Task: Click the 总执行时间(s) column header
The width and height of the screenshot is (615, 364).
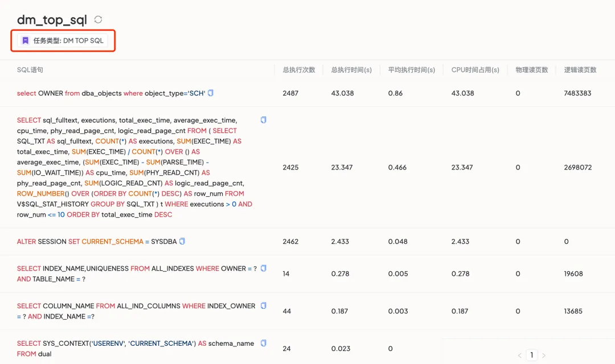Action: click(351, 70)
